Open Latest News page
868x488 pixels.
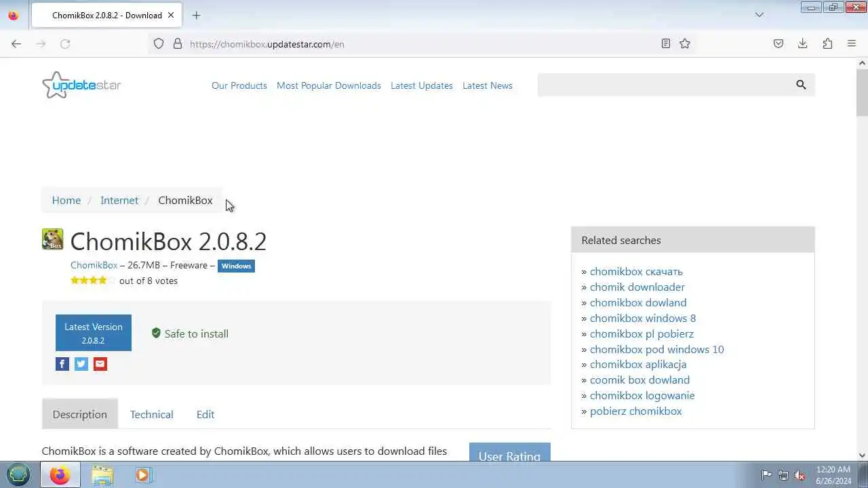click(488, 85)
